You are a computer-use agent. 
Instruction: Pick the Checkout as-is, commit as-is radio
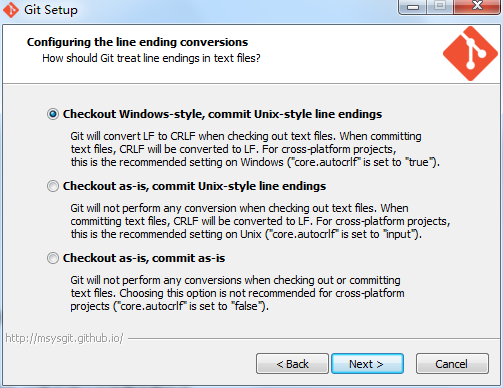[53, 258]
